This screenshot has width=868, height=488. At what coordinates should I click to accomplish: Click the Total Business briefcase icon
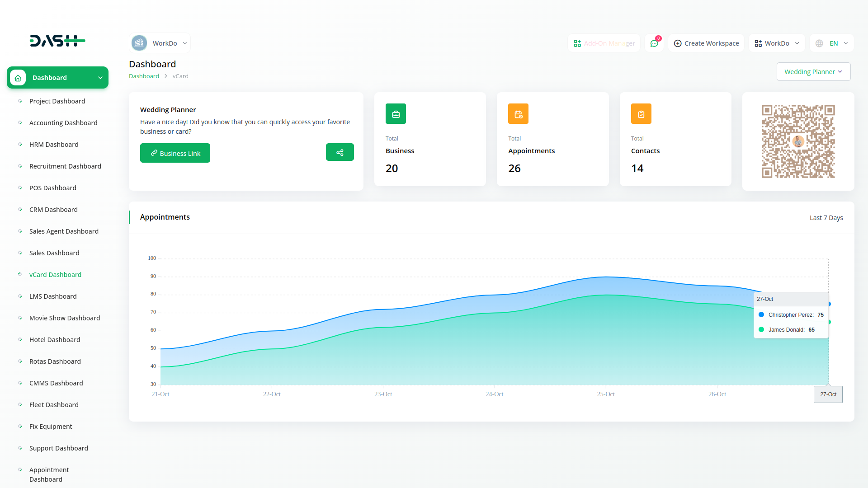click(x=396, y=114)
